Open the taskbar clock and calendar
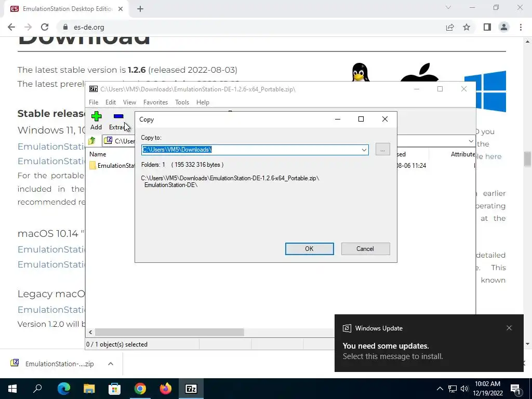 tap(487, 389)
